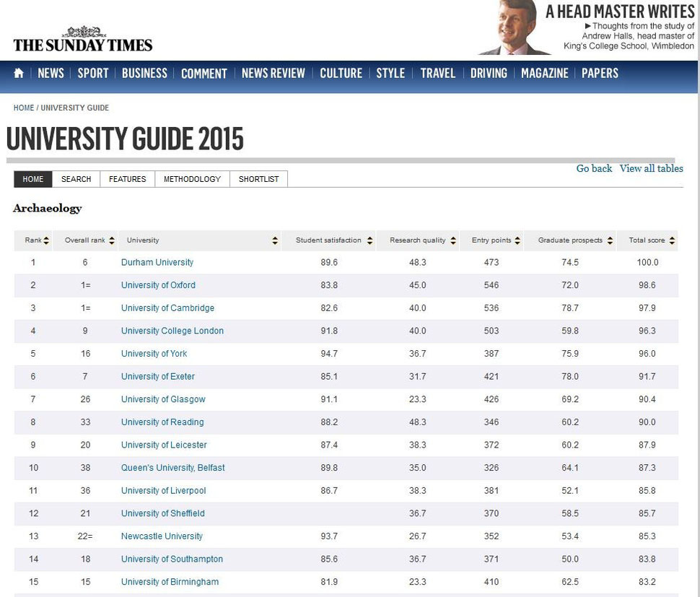
Task: Open University of Oxford link
Action: click(x=158, y=285)
